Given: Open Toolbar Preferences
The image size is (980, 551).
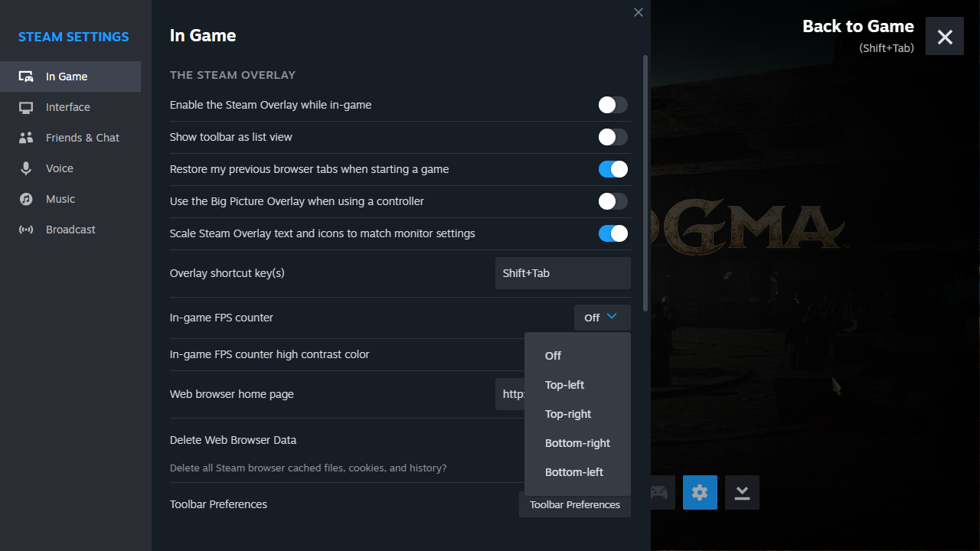Looking at the screenshot, I should pos(574,504).
